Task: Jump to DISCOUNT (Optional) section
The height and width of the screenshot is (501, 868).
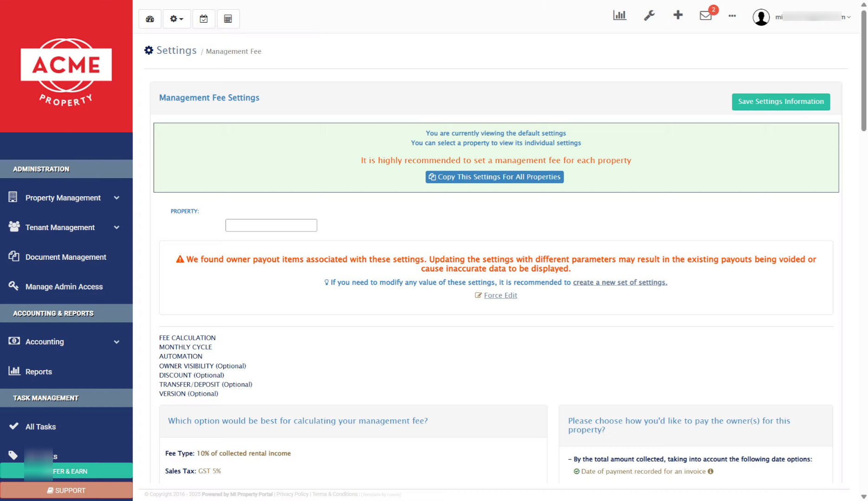Action: click(x=192, y=375)
